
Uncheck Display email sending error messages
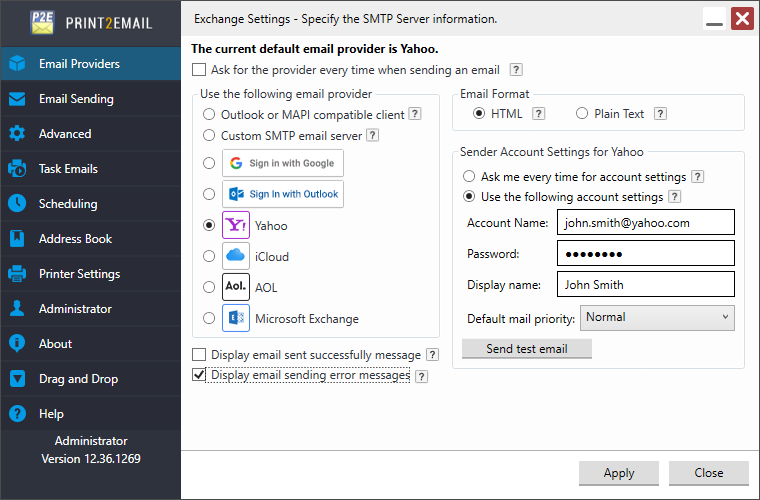[x=199, y=375]
